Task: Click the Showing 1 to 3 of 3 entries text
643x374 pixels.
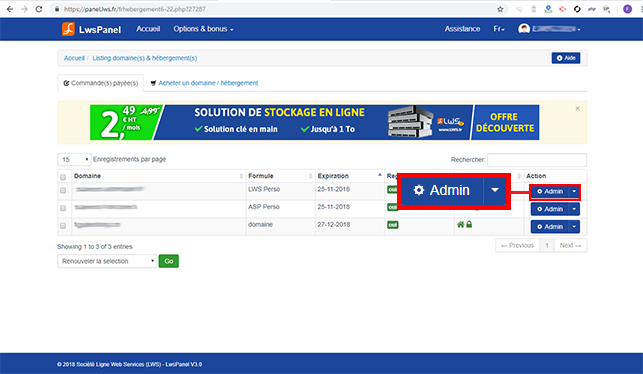Action: coord(95,247)
